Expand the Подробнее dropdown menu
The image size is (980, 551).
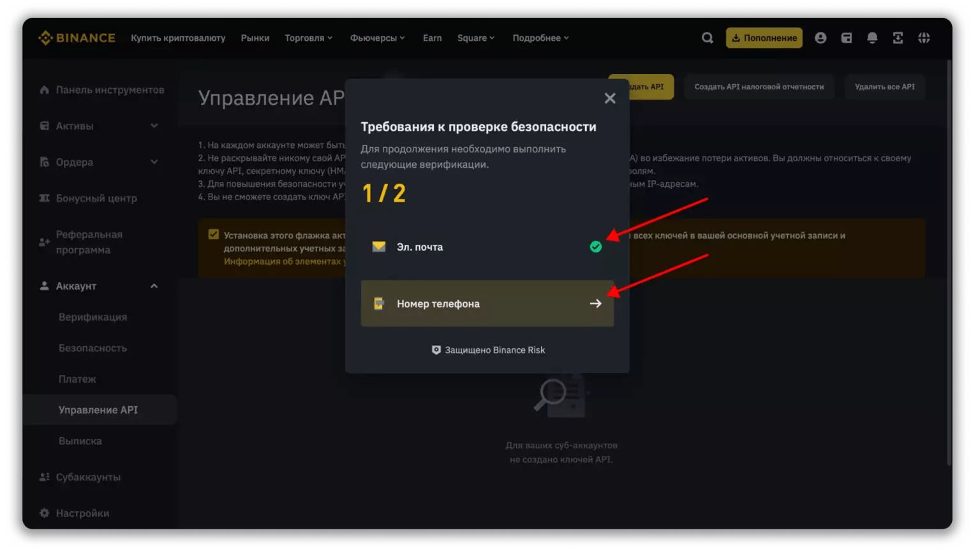tap(540, 38)
